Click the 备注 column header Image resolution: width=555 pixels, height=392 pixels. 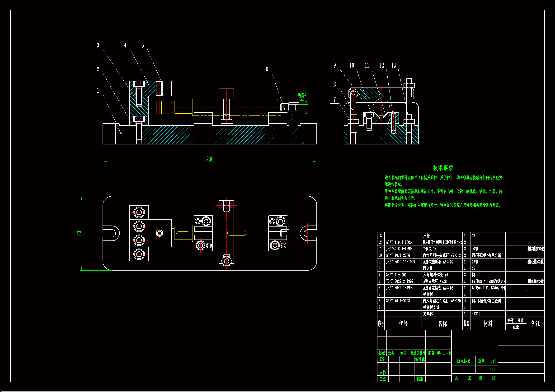(x=535, y=323)
